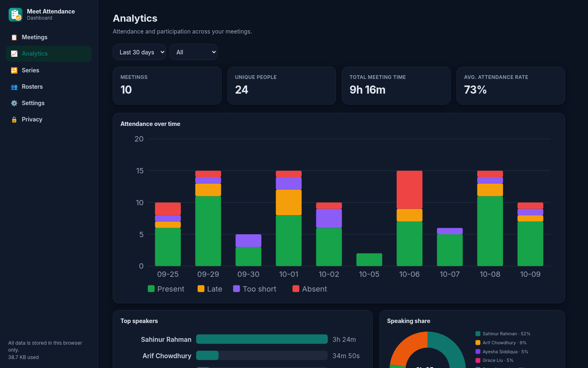This screenshot has width=588, height=368.
Task: Click the 10-01 orange late segment
Action: pyautogui.click(x=289, y=202)
